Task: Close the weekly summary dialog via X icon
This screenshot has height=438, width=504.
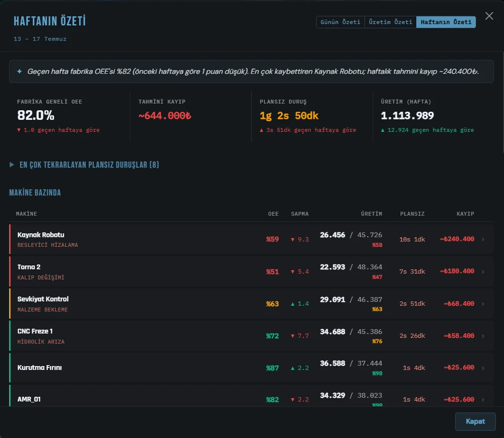Action: 489,16
